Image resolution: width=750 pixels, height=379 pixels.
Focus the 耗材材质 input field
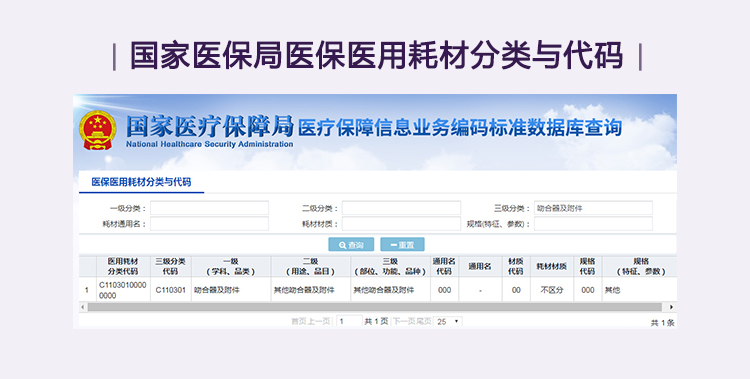tap(401, 223)
